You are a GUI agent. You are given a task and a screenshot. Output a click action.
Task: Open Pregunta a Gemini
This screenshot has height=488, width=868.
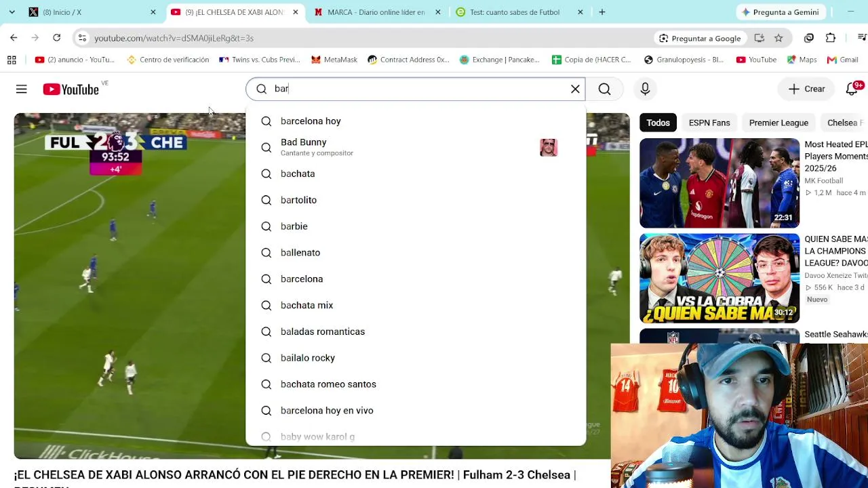click(x=780, y=12)
